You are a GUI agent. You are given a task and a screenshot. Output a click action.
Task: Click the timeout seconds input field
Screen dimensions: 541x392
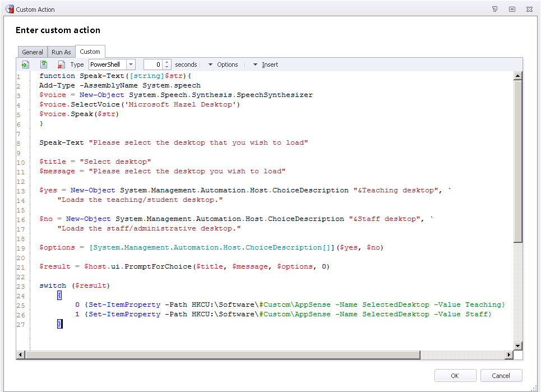(x=154, y=64)
